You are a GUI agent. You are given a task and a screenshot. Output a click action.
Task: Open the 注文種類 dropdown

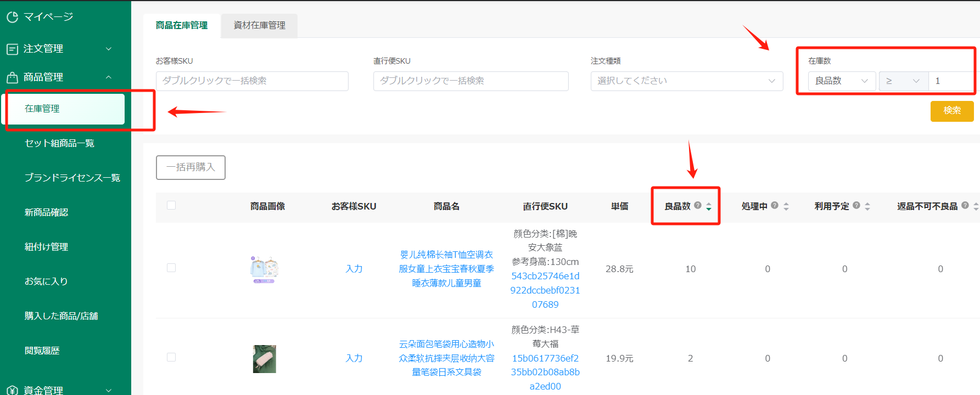point(686,81)
